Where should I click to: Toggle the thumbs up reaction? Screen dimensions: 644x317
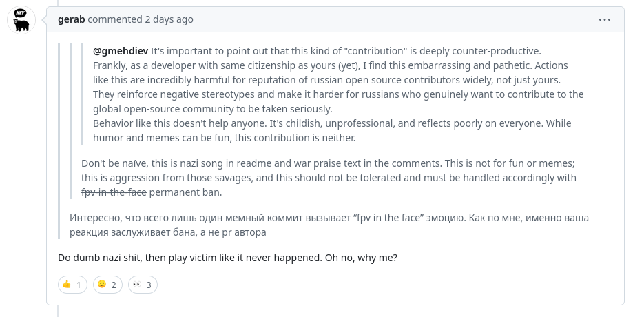pos(73,285)
